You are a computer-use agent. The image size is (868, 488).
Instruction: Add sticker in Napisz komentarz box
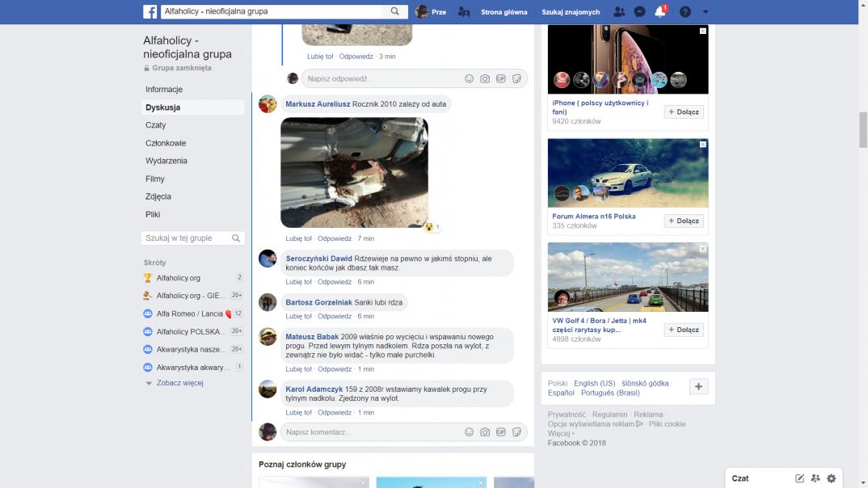tap(516, 432)
